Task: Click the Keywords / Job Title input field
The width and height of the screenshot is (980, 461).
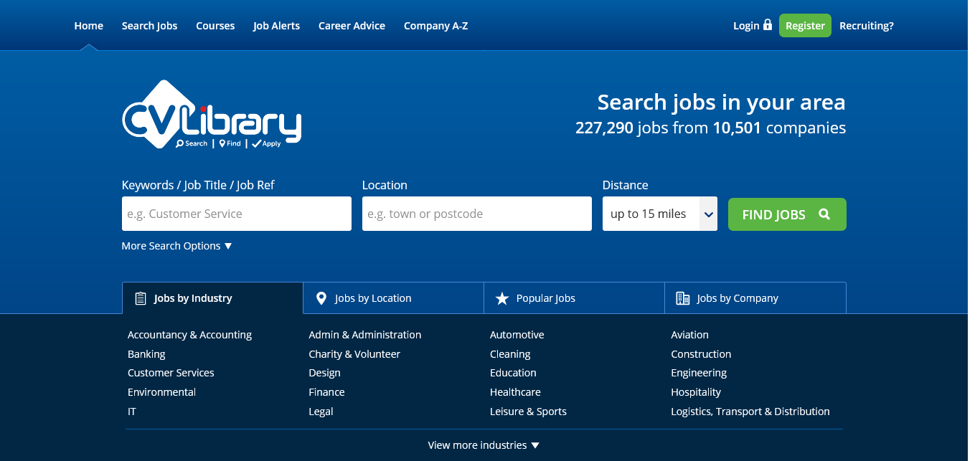Action: coord(236,214)
